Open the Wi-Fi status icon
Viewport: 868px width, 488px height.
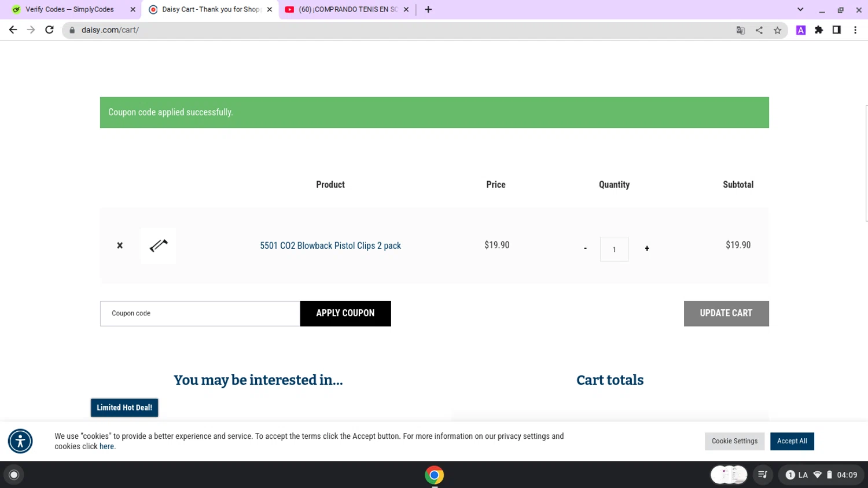tap(817, 475)
